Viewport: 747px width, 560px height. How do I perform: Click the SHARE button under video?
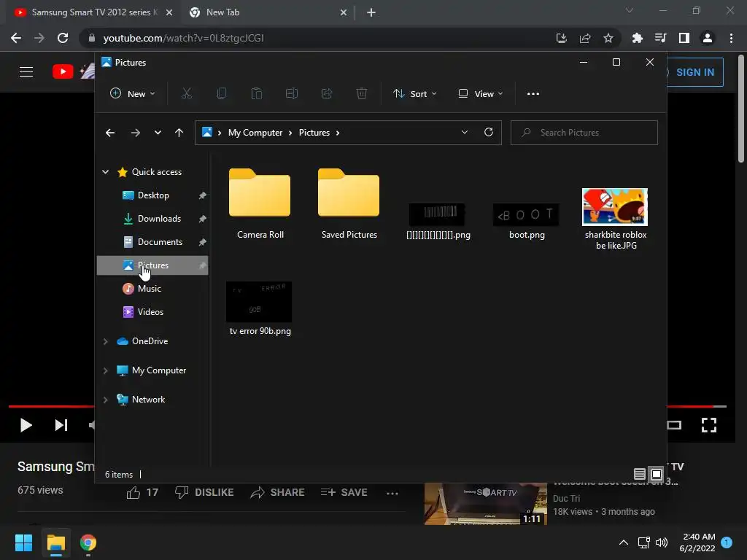coord(278,492)
